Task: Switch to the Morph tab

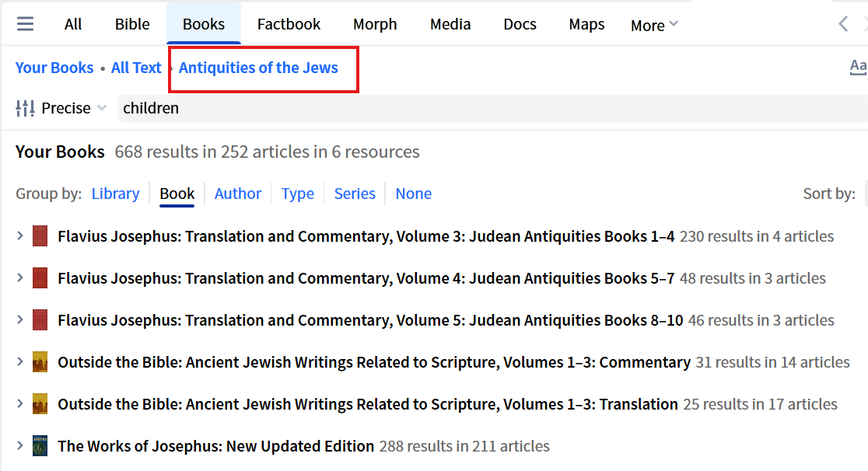Action: (x=375, y=24)
